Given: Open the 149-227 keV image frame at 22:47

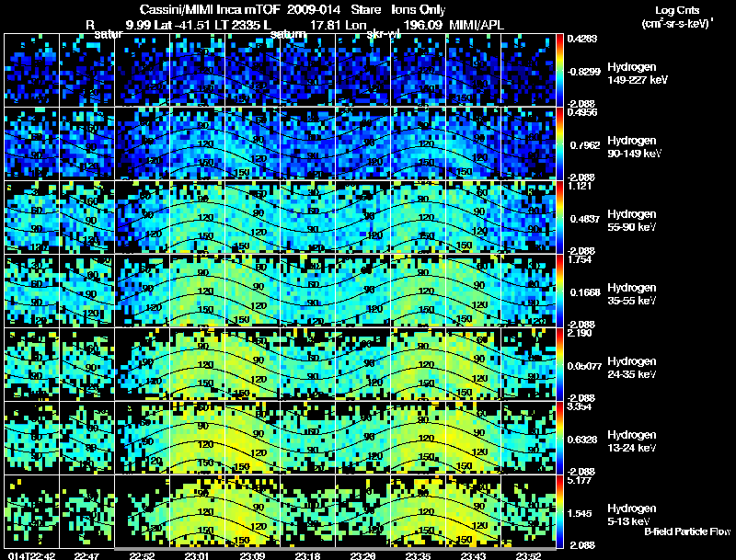Looking at the screenshot, I should coord(86,71).
